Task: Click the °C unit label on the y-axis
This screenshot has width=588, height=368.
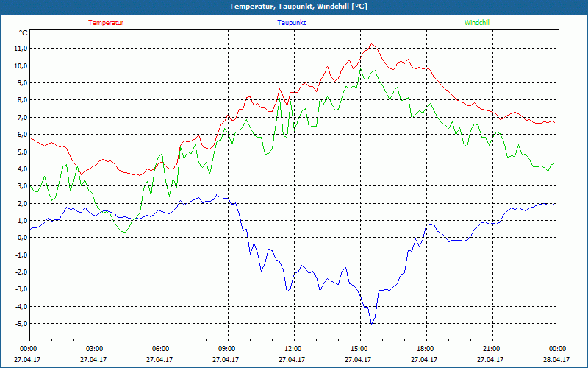Action: tap(24, 33)
